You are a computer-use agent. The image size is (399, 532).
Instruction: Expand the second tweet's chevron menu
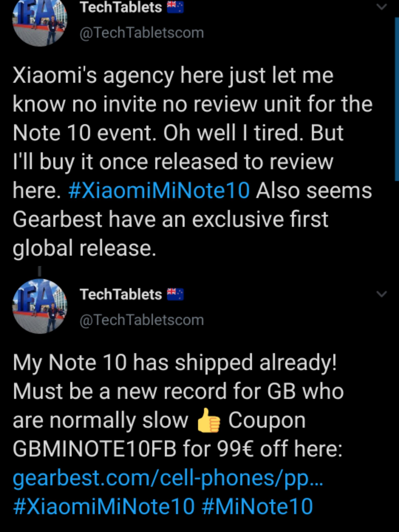(x=381, y=294)
